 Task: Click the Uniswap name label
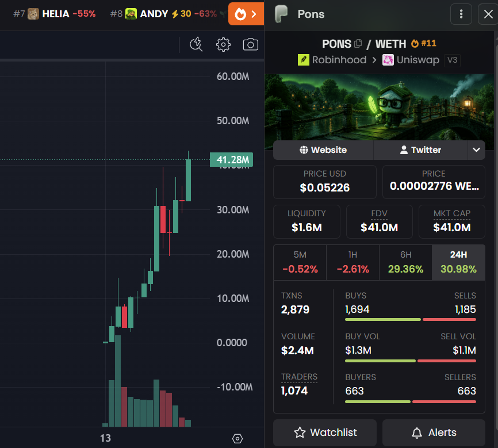pos(418,60)
